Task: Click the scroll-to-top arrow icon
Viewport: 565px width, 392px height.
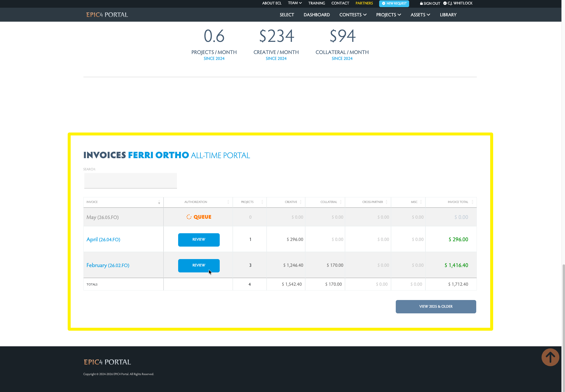Action: [x=550, y=357]
